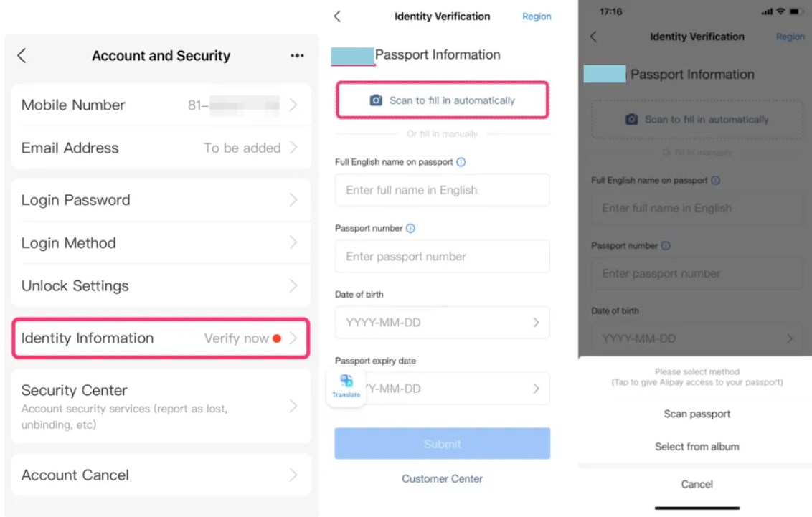Screen dimensions: 812x517
Task: Click the info icon beside Full English name
Action: tap(461, 162)
